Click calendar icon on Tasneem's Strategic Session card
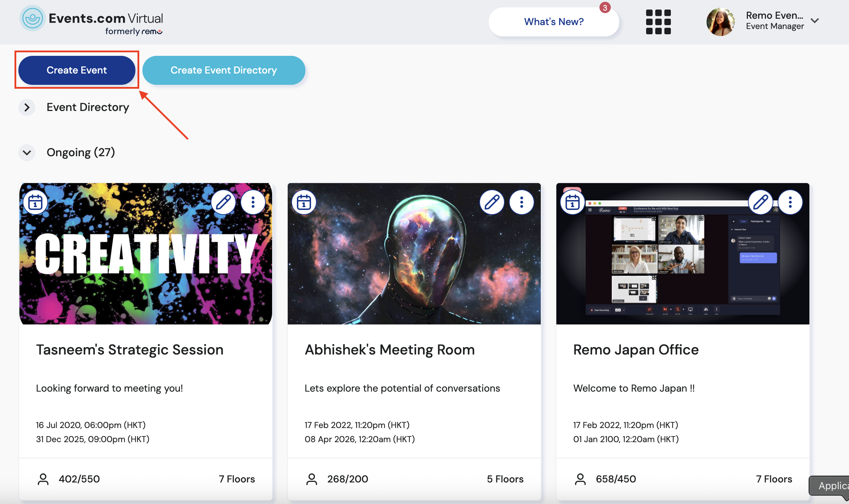Screen dimensions: 849x504 (x=35, y=203)
